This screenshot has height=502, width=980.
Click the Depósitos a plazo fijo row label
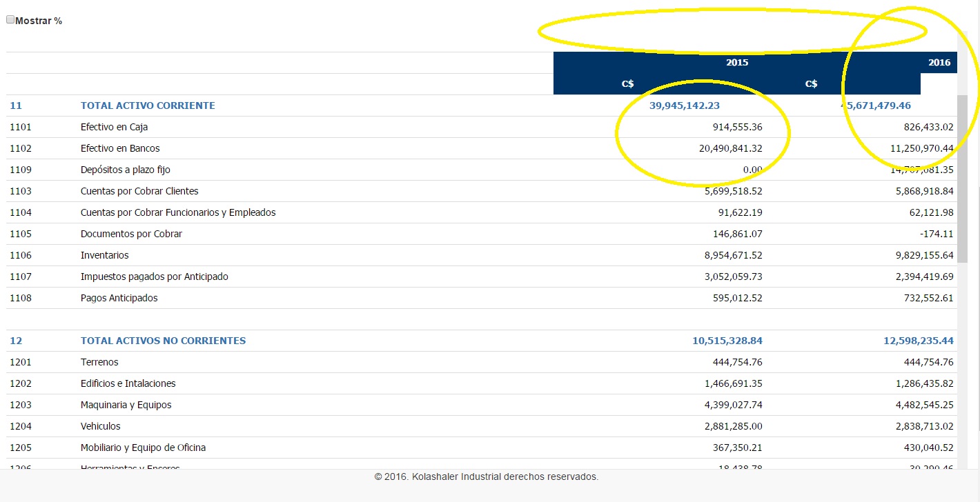(126, 170)
